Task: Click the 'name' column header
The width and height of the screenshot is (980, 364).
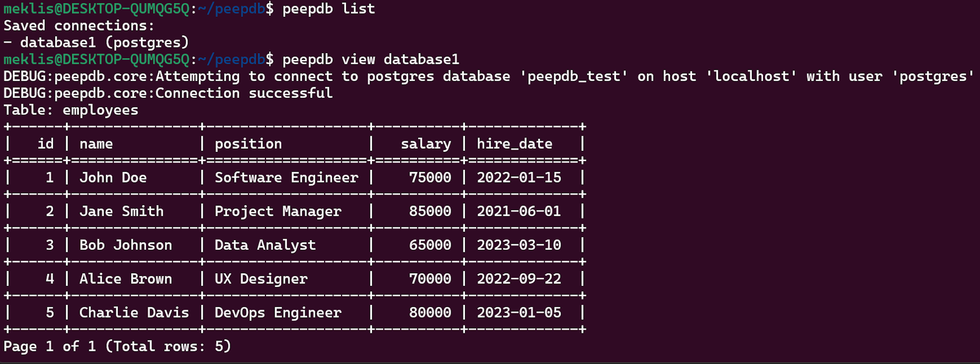Action: (x=96, y=144)
